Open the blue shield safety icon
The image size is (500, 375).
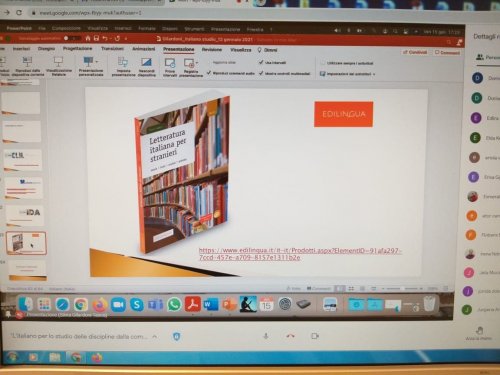click(x=177, y=337)
